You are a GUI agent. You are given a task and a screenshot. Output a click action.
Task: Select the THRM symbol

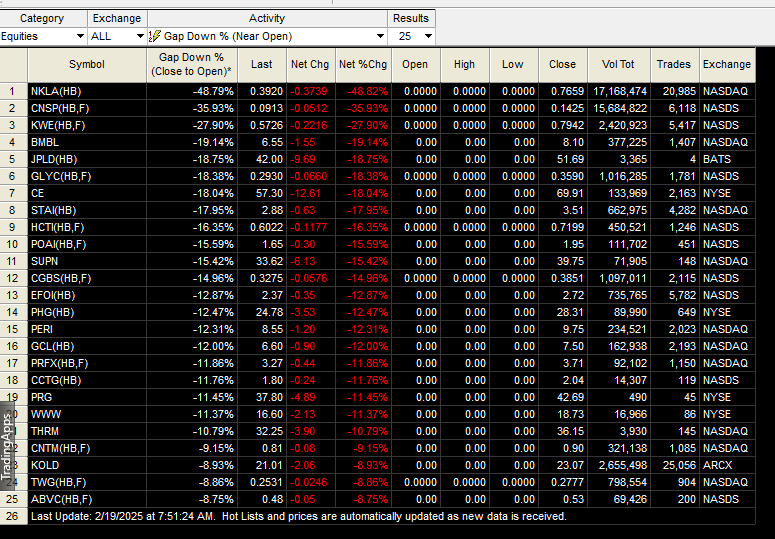(44, 431)
